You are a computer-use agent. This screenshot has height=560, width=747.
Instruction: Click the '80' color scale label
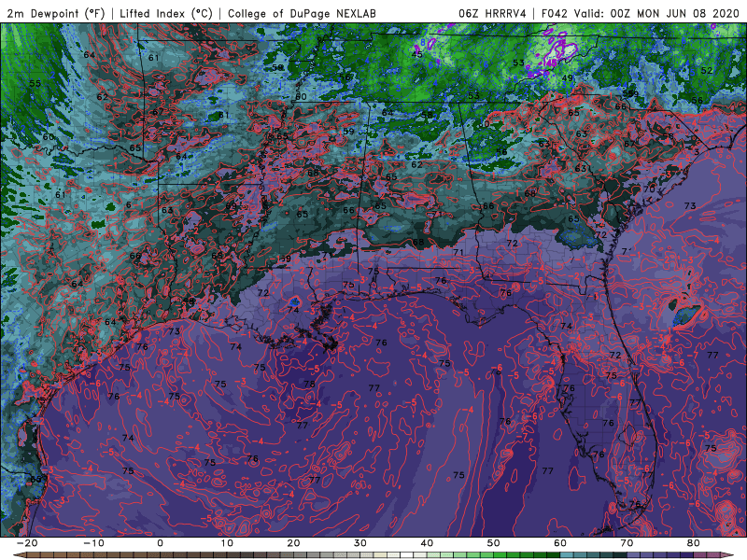point(694,543)
